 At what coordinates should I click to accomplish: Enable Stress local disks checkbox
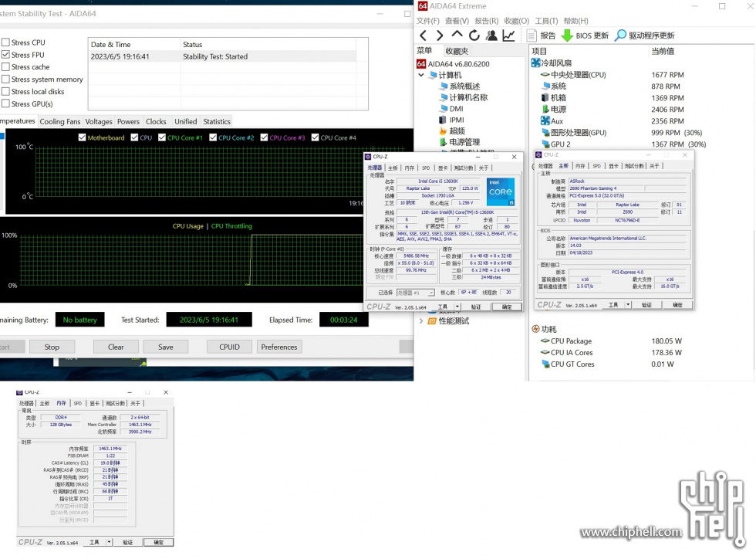(x=6, y=91)
